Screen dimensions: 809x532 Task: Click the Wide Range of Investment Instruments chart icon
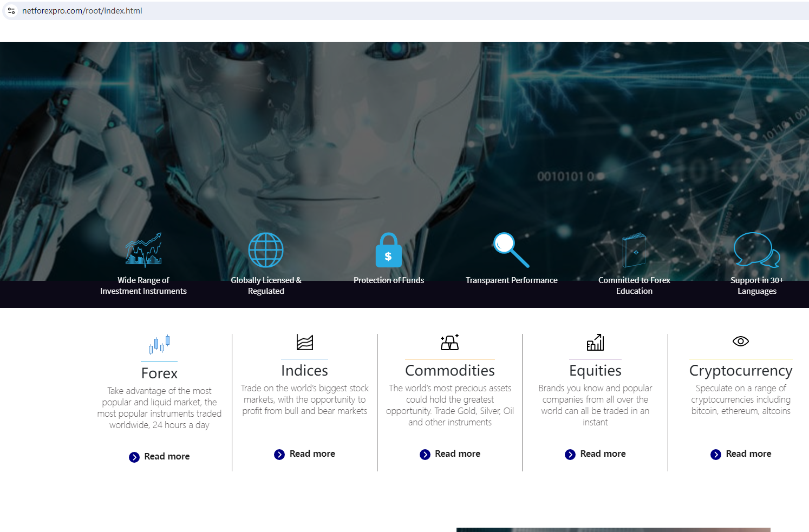(x=143, y=250)
